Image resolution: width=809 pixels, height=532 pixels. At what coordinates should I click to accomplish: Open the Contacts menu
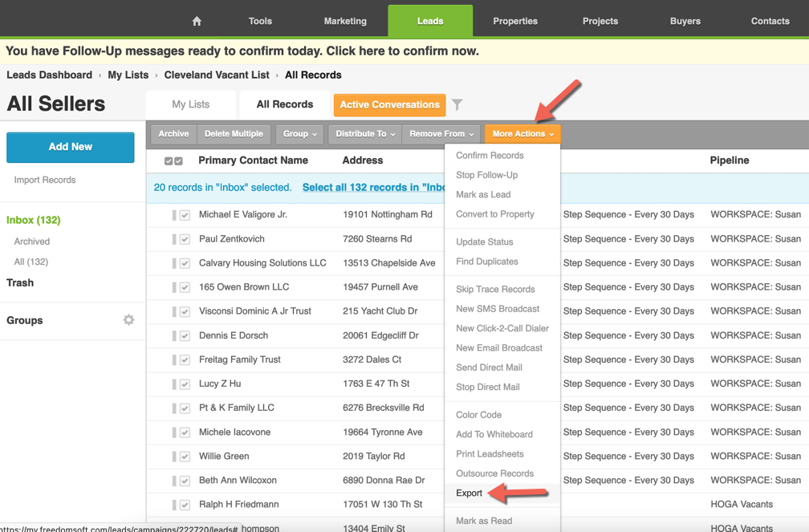pyautogui.click(x=770, y=21)
